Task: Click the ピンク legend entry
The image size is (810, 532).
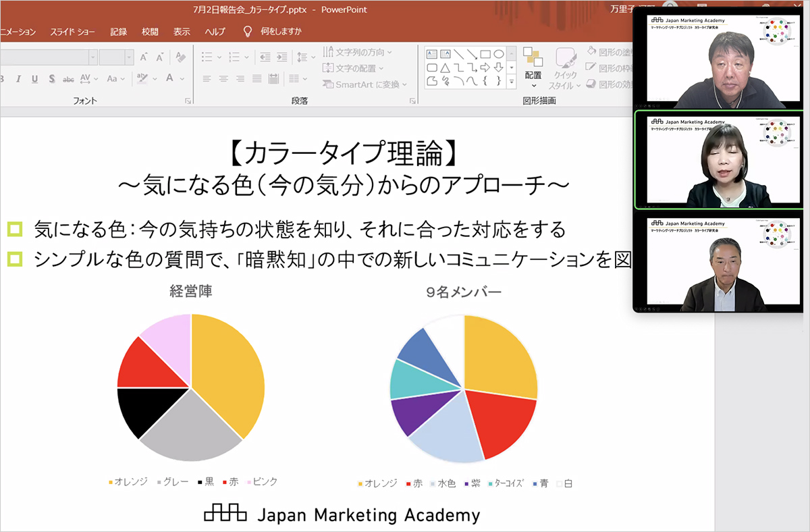Action: click(x=263, y=481)
